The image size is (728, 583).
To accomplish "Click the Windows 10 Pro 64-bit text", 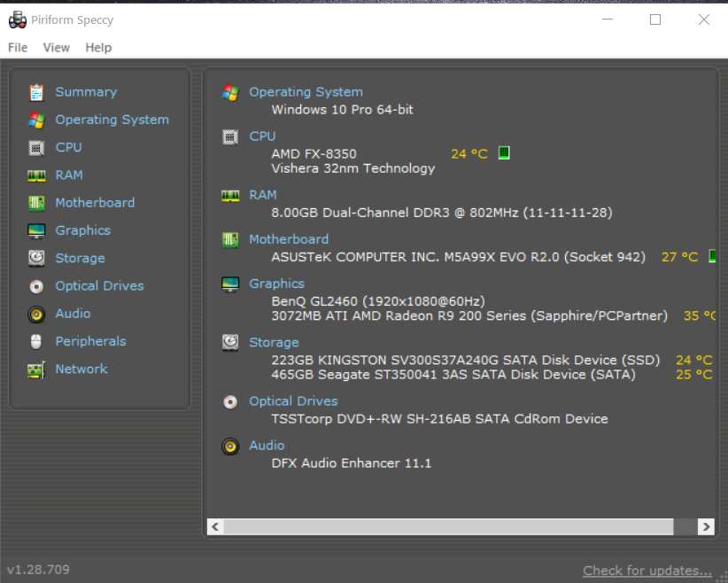I will point(342,110).
